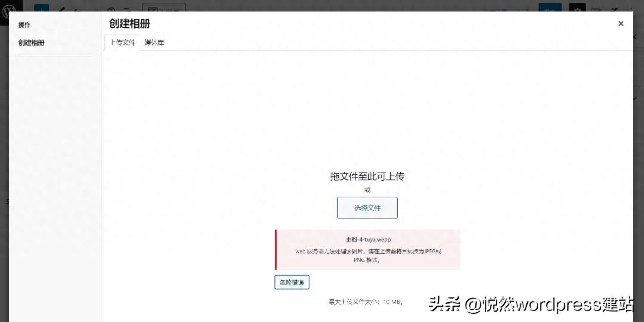Open the document info circle icon
Image resolution: width=644 pixels, height=322 pixels.
(x=111, y=9)
